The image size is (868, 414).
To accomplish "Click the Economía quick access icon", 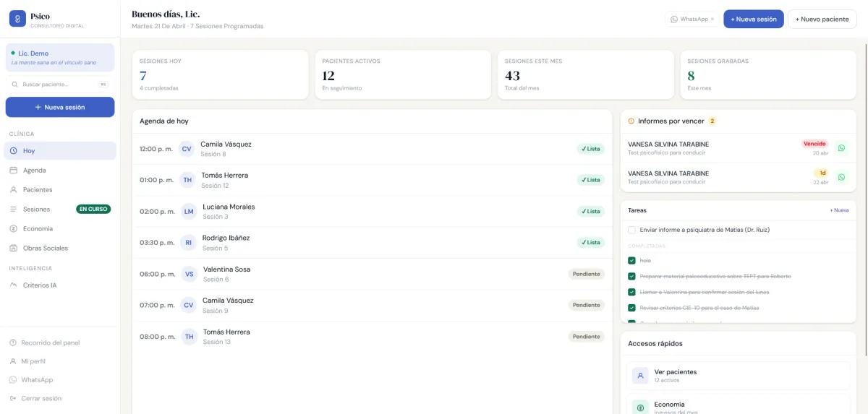I will pos(640,407).
